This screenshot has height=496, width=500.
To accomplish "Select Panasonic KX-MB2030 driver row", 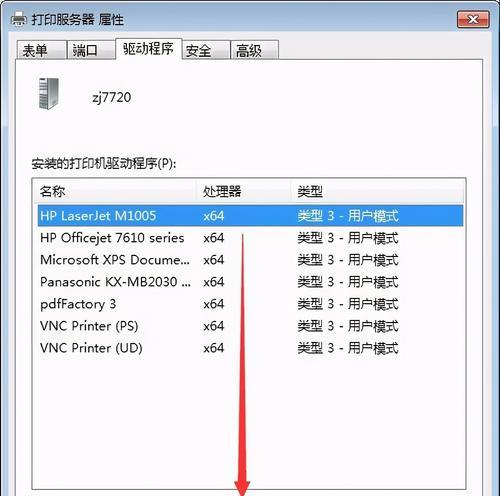I will 250,282.
